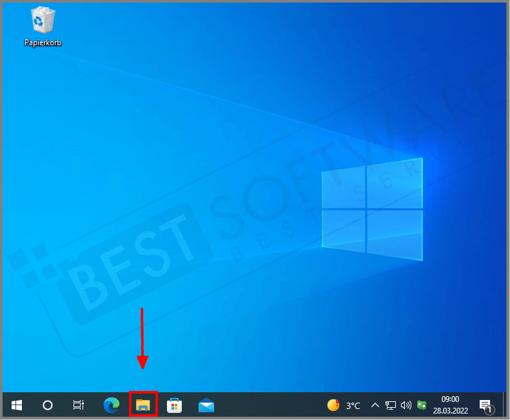Viewport: 510px width, 420px height.
Task: Open the network status icon
Action: [390, 405]
